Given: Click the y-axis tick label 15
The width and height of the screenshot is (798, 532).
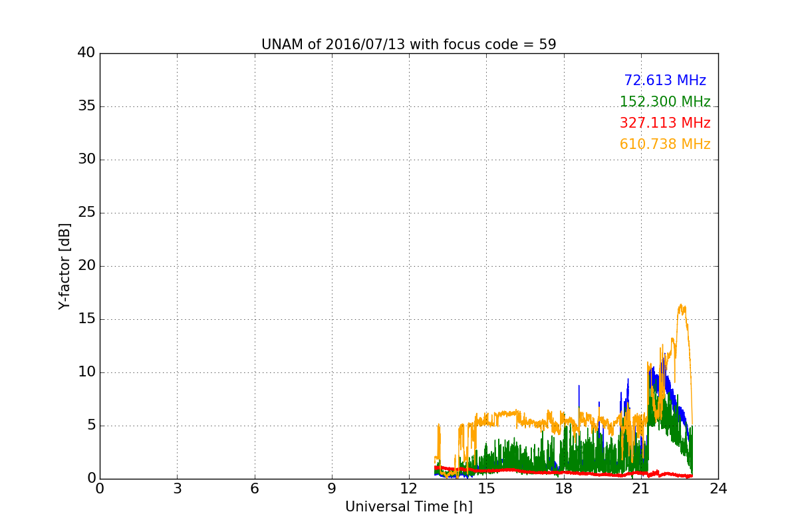Looking at the screenshot, I should tap(86, 319).
